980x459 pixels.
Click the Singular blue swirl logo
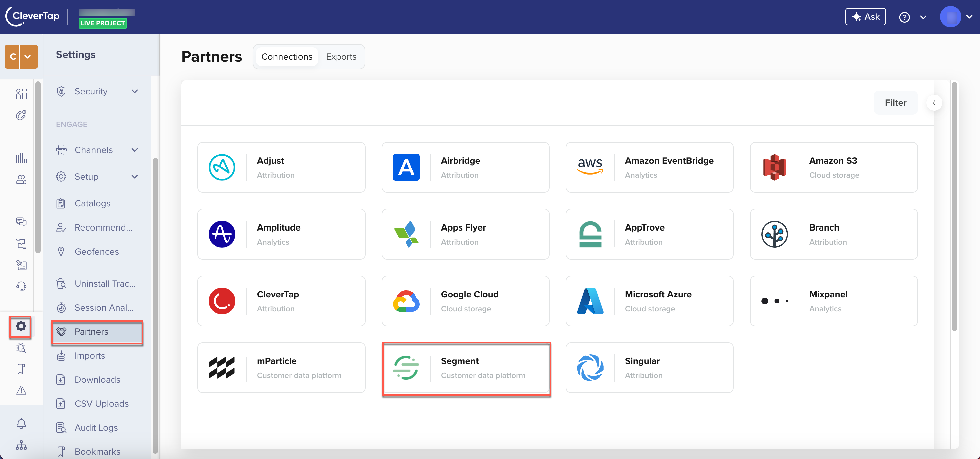coord(590,367)
